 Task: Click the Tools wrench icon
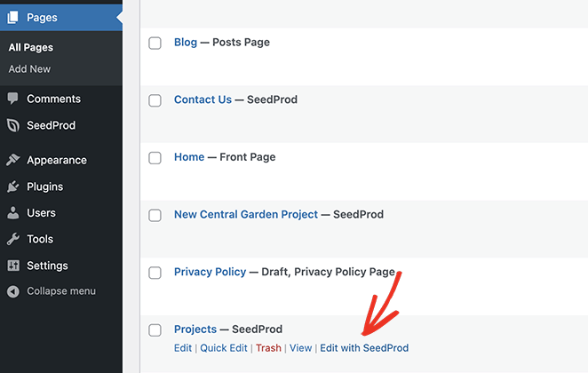pos(12,239)
